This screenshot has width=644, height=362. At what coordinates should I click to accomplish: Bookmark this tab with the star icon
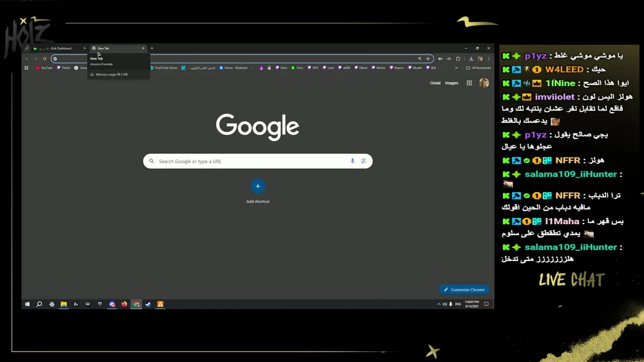click(x=428, y=59)
